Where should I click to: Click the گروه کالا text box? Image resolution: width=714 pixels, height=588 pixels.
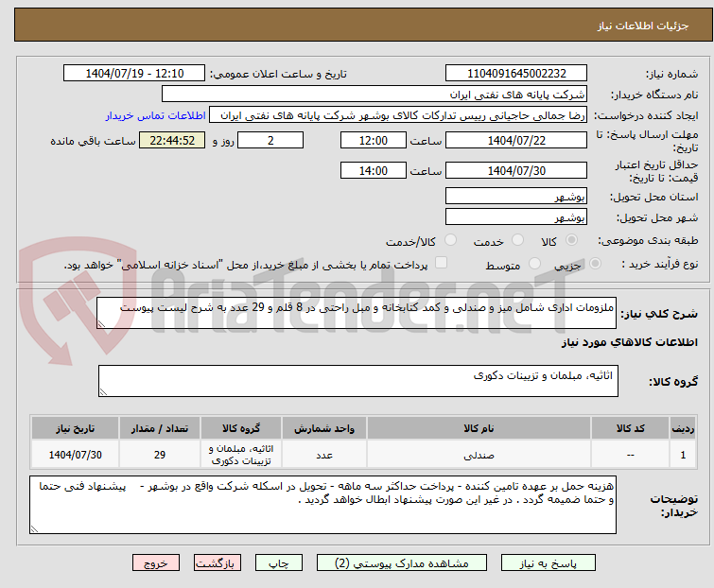pos(357,381)
